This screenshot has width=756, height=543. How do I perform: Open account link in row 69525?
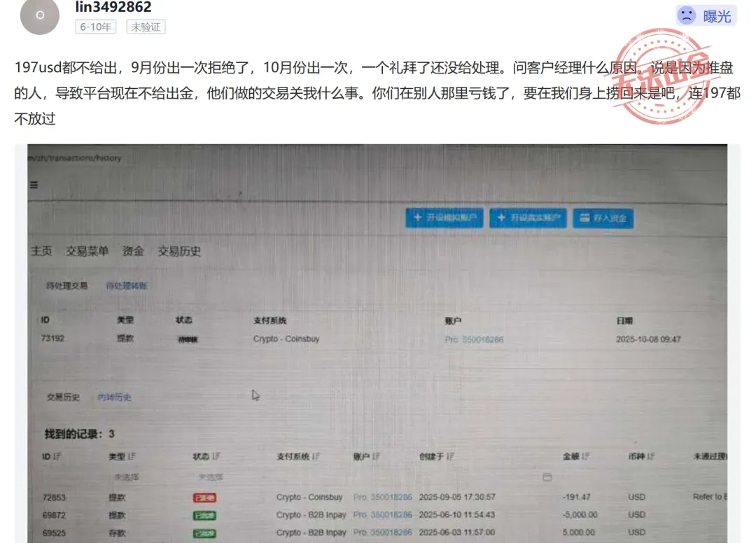(x=383, y=533)
